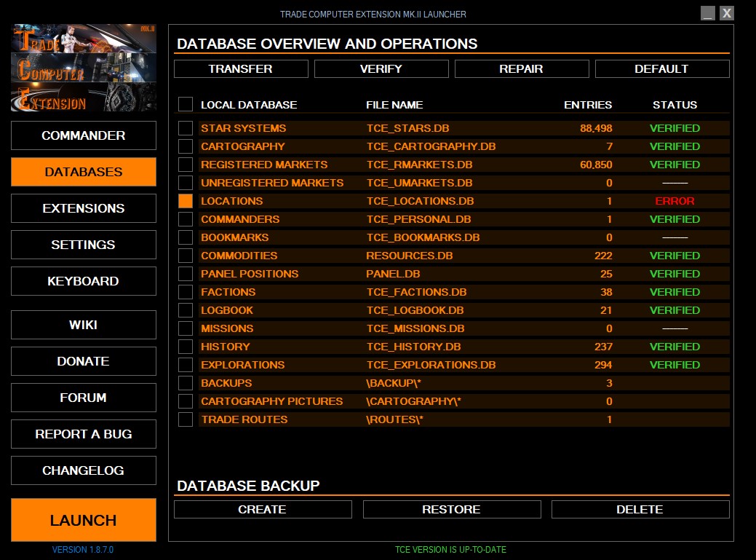Click the Panel Positions row label
Image resolution: width=756 pixels, height=560 pixels.
250,274
